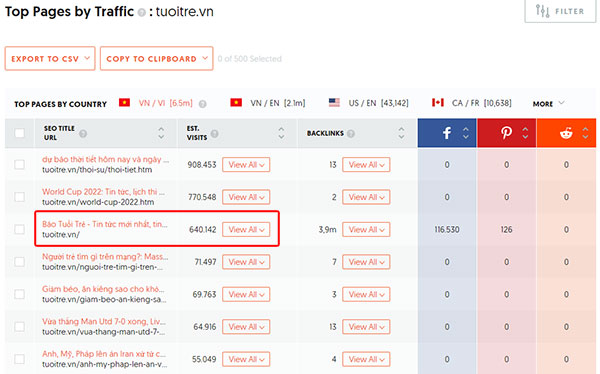Expand View All backlinks for giam-beo row
This screenshot has height=374, width=600.
pos(366,294)
